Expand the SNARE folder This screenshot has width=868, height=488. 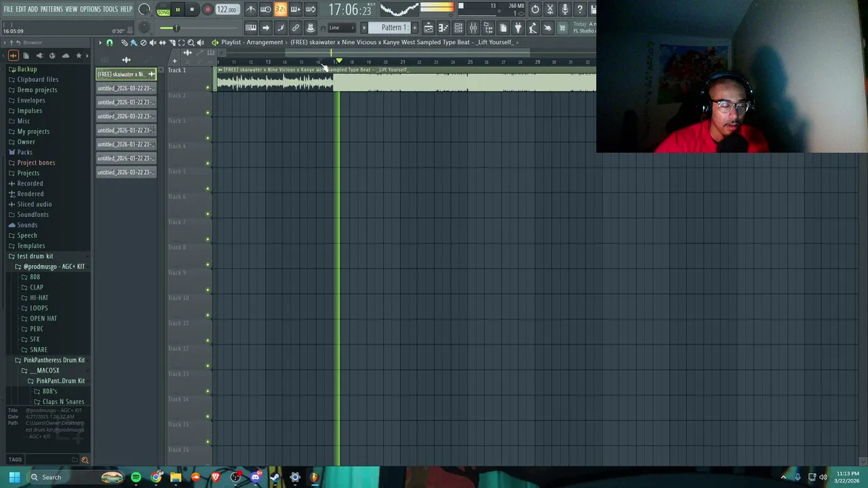[x=38, y=350]
